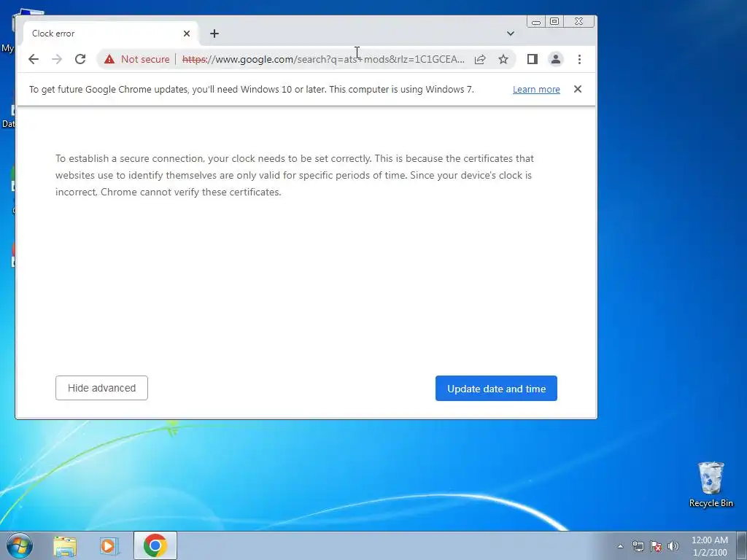Dismiss the Windows 7 update infobar
Screen dimensions: 747x560
(x=578, y=89)
